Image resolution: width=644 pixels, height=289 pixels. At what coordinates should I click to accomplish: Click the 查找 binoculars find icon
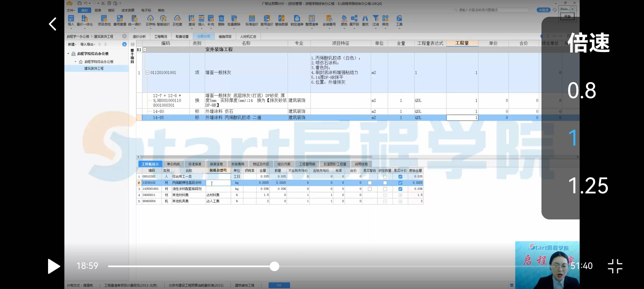pyautogui.click(x=365, y=20)
